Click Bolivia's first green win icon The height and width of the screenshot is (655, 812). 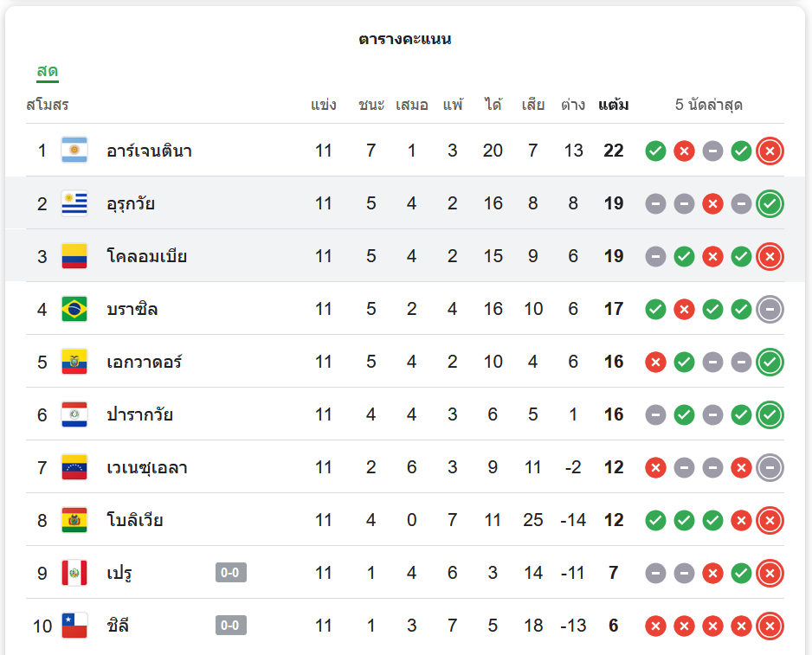[x=655, y=521]
